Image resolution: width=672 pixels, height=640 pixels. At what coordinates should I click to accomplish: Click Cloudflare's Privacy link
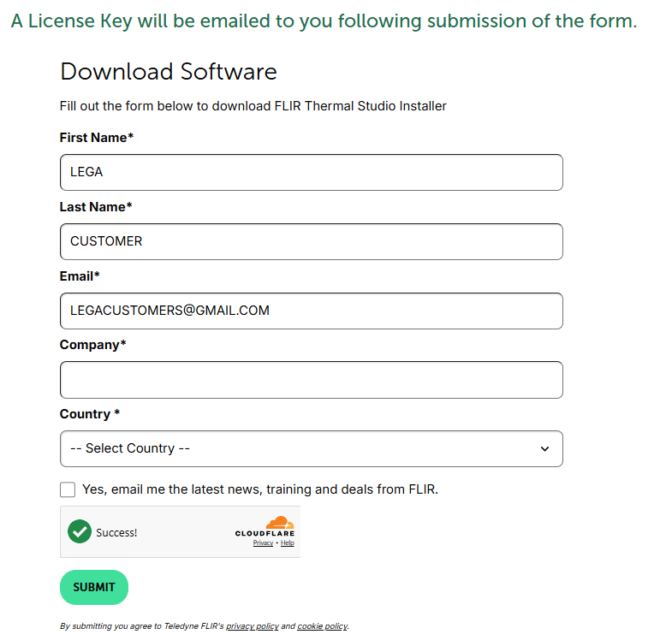(x=263, y=543)
